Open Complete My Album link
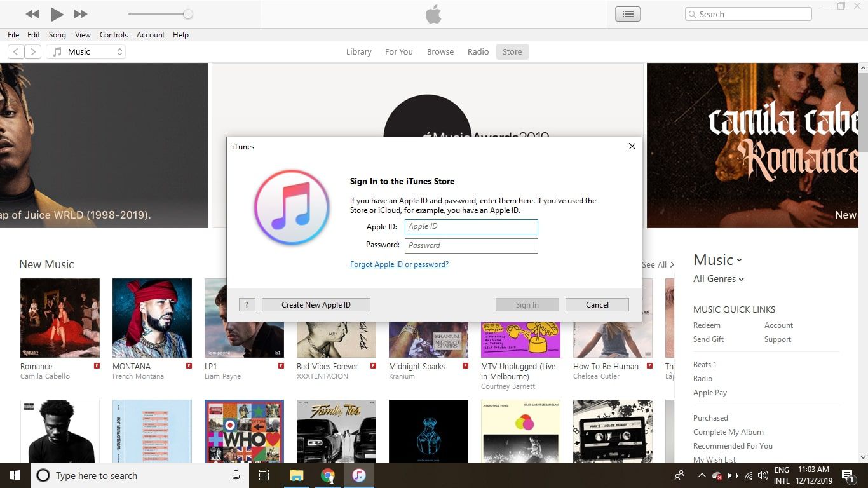This screenshot has height=488, width=868. click(x=728, y=432)
